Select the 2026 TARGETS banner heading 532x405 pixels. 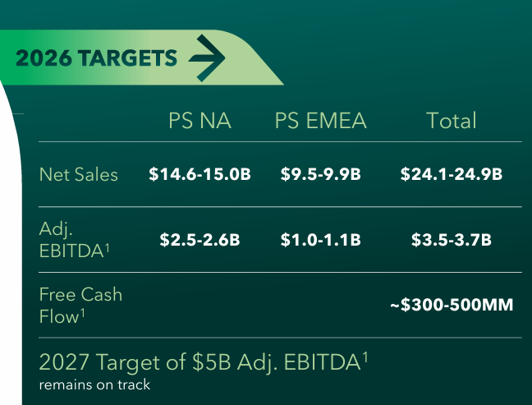point(97,58)
